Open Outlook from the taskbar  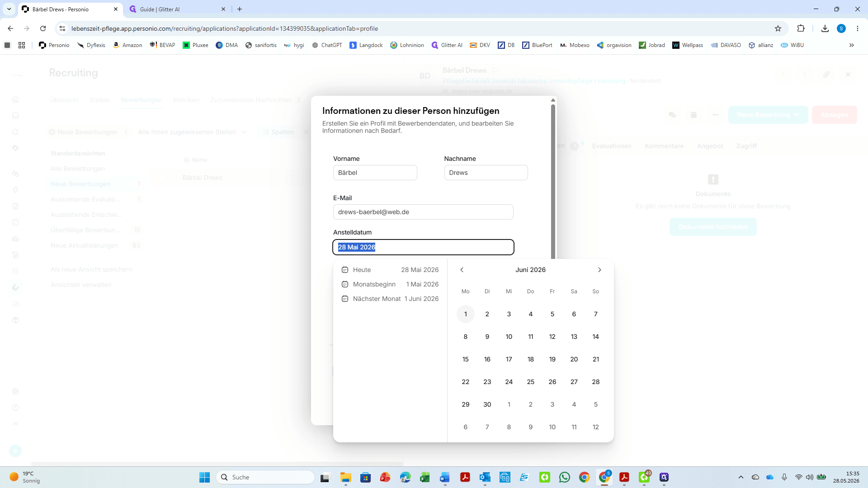point(485,477)
